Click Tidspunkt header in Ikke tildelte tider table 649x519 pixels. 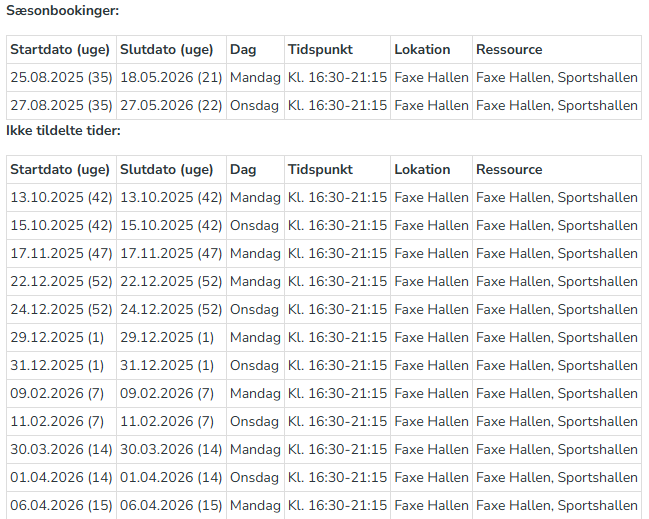[x=320, y=169]
